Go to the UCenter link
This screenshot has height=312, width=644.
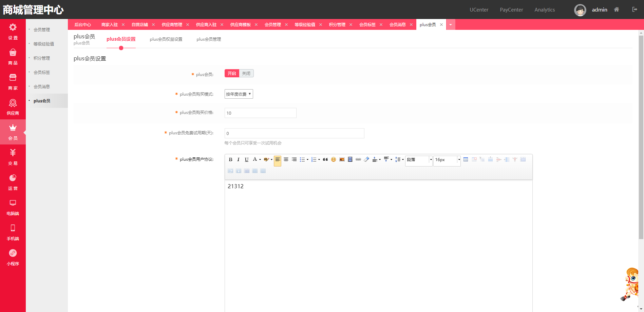pyautogui.click(x=479, y=10)
